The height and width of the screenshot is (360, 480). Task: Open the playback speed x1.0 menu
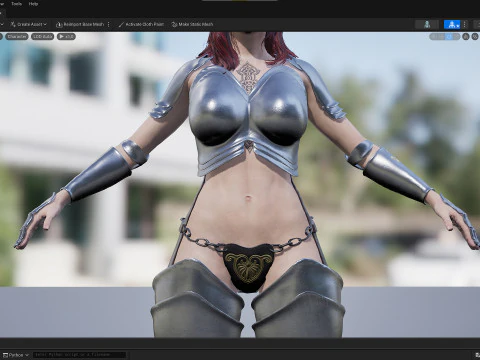[x=66, y=37]
